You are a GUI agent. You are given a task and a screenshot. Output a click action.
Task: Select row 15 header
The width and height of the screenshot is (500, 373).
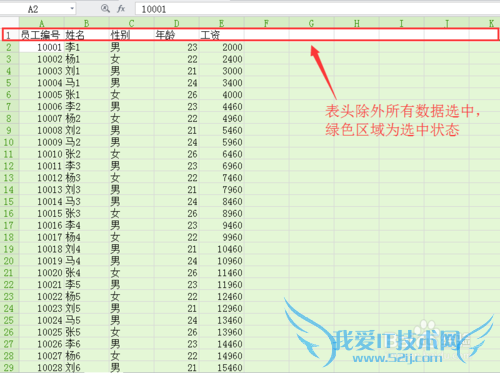pyautogui.click(x=9, y=201)
